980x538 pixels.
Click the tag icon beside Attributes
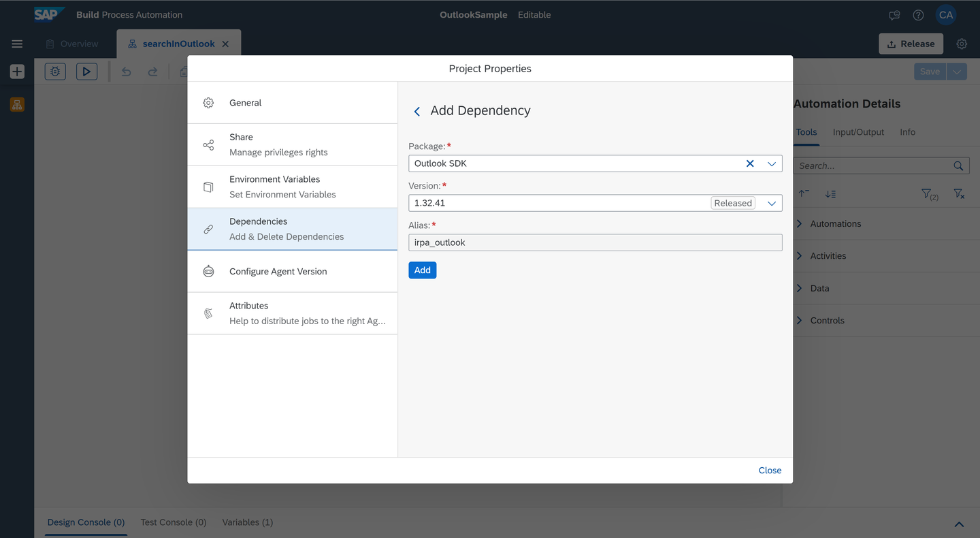[x=208, y=314]
